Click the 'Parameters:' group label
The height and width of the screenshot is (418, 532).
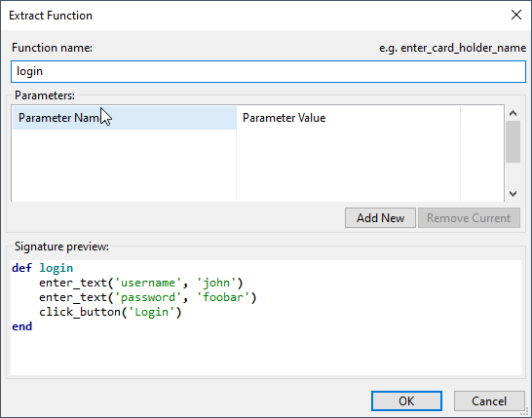pos(45,95)
